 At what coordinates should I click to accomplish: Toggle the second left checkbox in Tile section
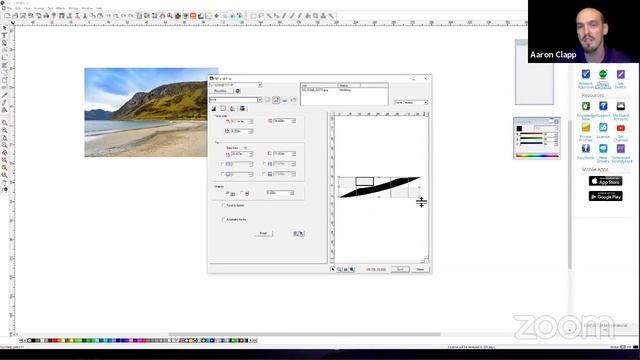tap(222, 174)
